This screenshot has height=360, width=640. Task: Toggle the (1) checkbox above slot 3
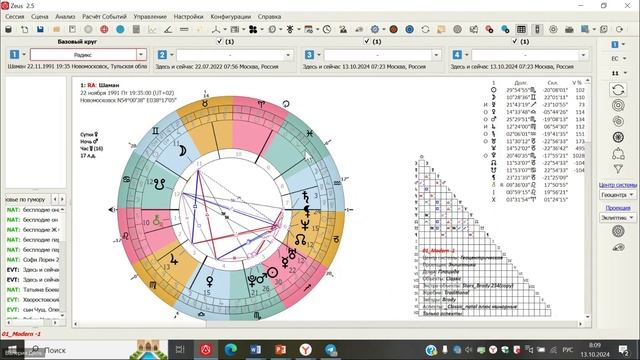(367, 41)
